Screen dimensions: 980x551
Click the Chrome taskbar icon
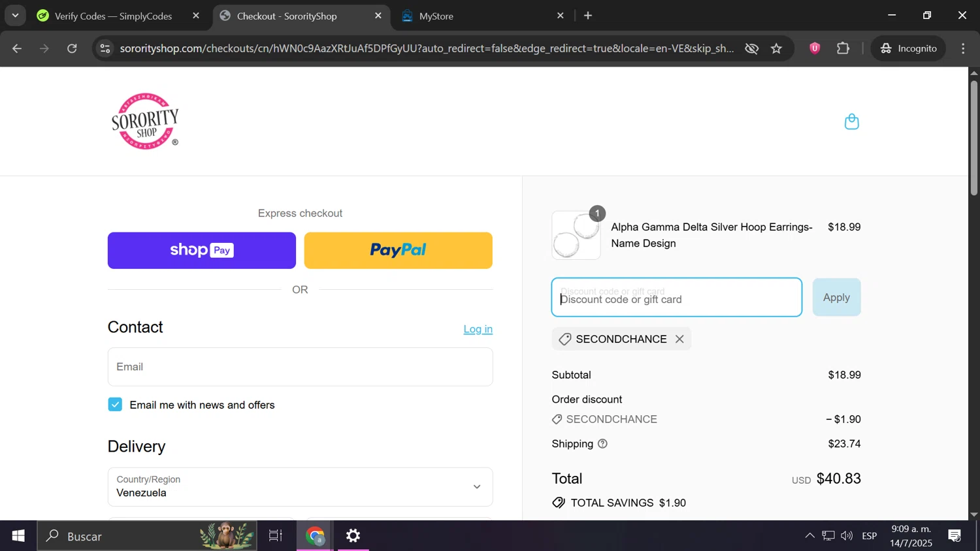point(316,536)
